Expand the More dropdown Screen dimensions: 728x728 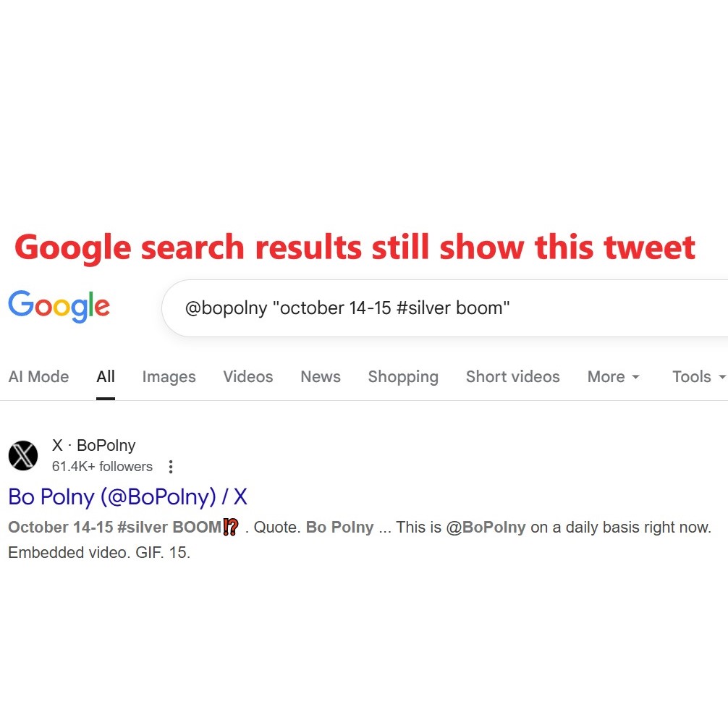(x=614, y=376)
